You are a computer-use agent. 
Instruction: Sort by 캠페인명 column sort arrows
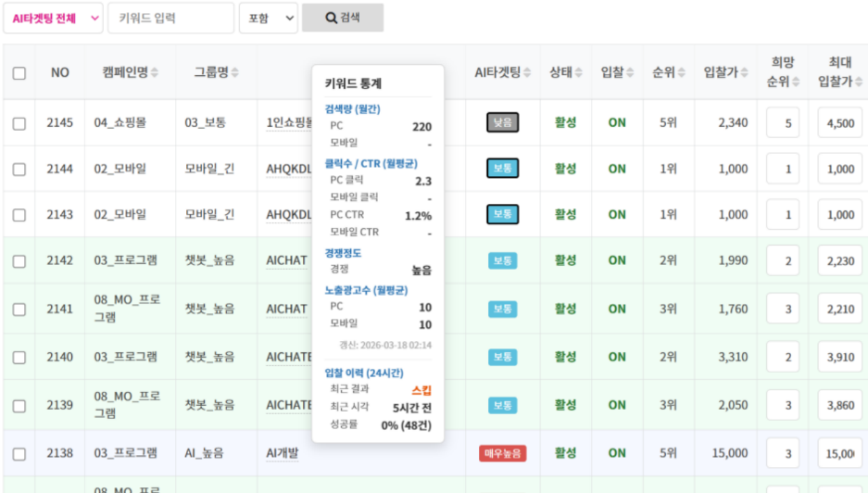(x=155, y=72)
